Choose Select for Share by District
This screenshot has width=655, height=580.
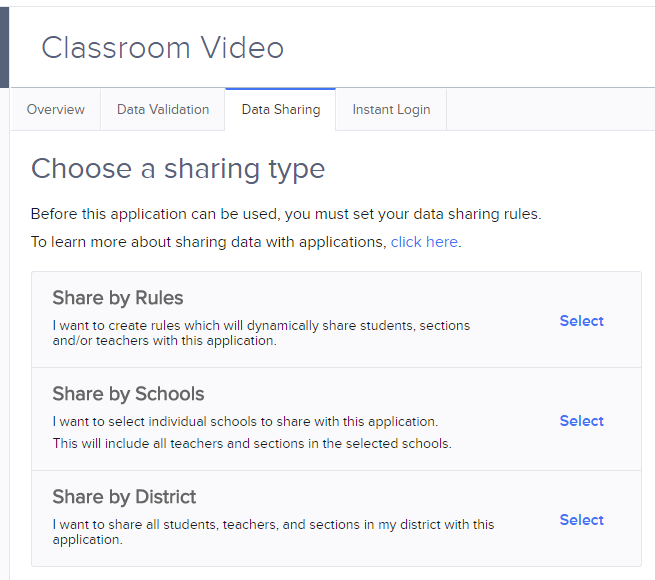(x=581, y=520)
